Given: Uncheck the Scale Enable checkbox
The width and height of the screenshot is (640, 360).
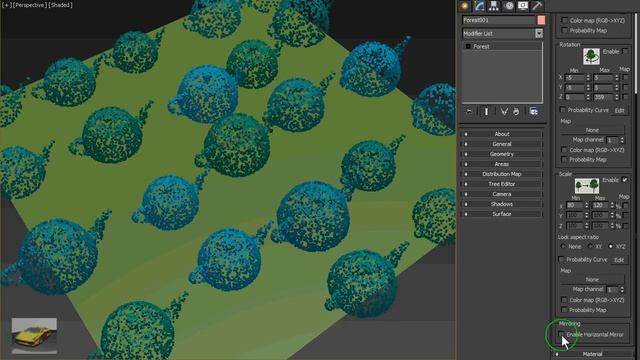Looking at the screenshot, I should point(624,180).
